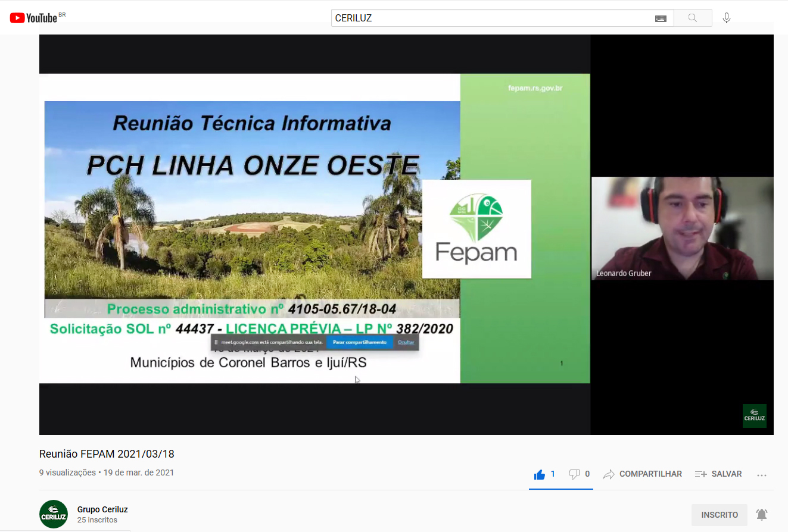Screen dimensions: 788x532
Task: Click 'Reunião Técnica Informativa' slide text
Action: tap(252, 123)
